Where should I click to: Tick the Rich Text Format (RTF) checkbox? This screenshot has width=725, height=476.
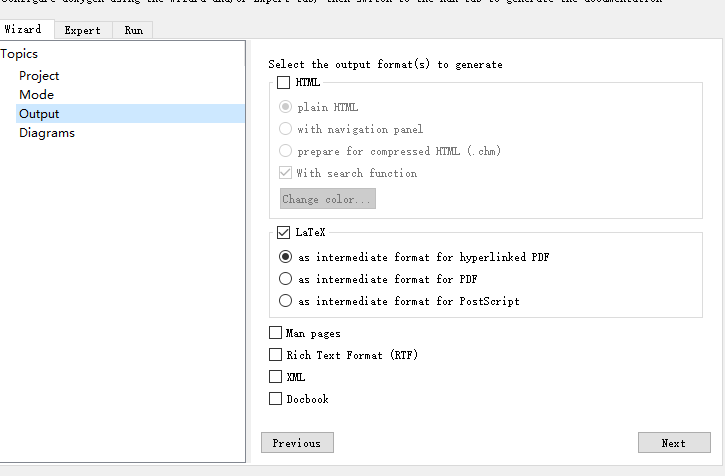pos(276,355)
